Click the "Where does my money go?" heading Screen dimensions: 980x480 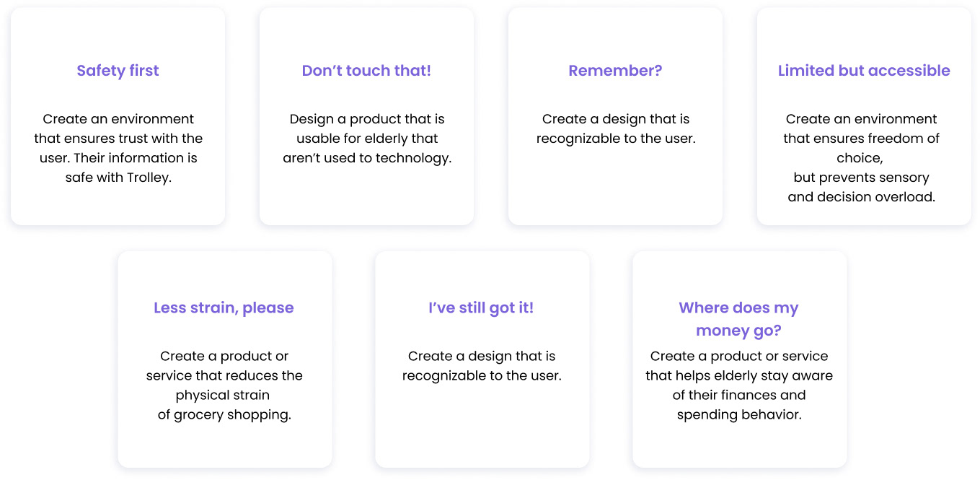pyautogui.click(x=738, y=319)
